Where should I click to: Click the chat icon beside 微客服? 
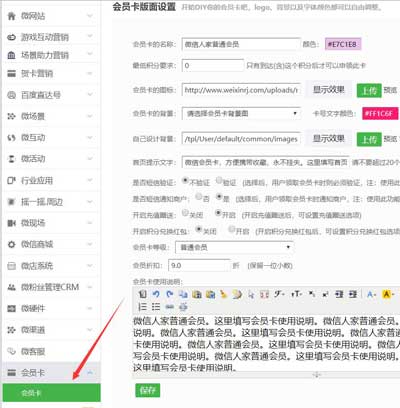(x=11, y=351)
